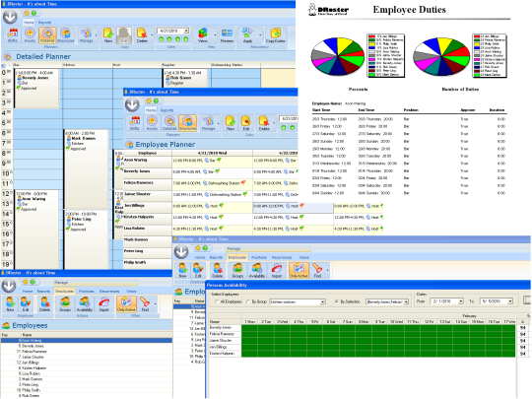Select highlighted Detailed planner icon in Detailed Planner window
The width and height of the screenshot is (532, 399).
coord(47,35)
